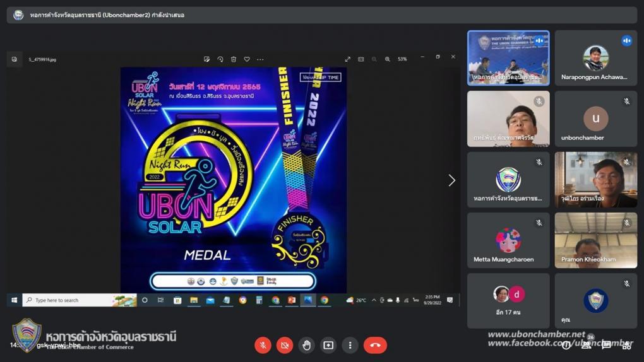This screenshot has height=362, width=644.
Task: Click the Edit image icon in Photos toolbar
Action: 206,59
